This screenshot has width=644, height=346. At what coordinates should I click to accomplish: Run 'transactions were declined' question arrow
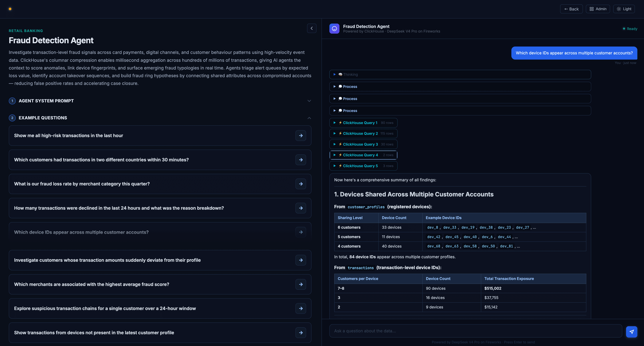coord(301,208)
